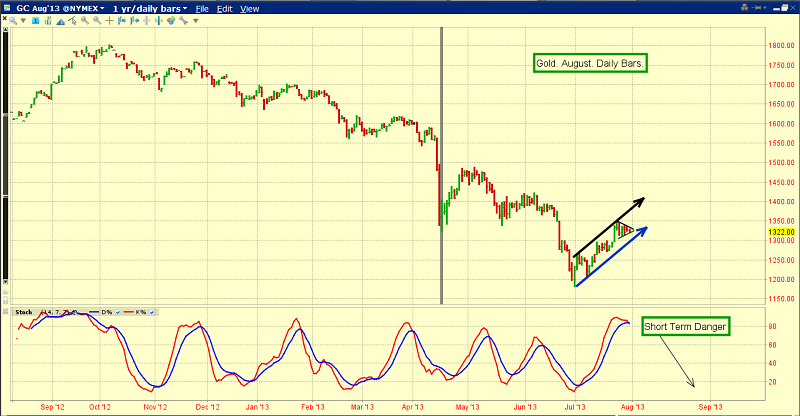
Task: Open the View menu
Action: 249,9
